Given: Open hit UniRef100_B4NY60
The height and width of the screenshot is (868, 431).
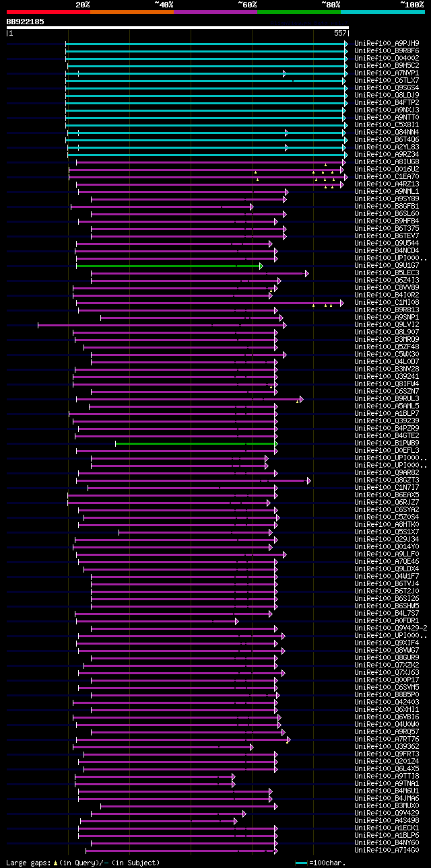Looking at the screenshot, I should click(x=387, y=843).
